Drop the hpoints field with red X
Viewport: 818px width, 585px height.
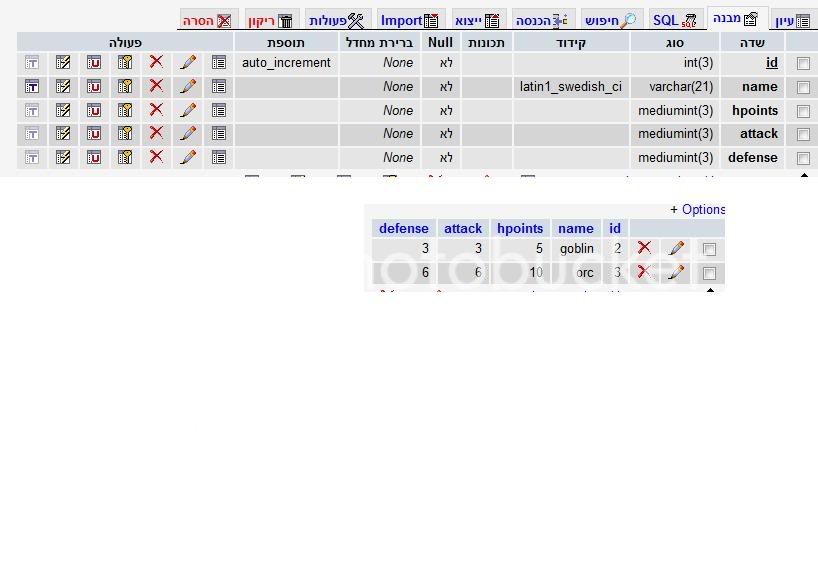point(156,110)
